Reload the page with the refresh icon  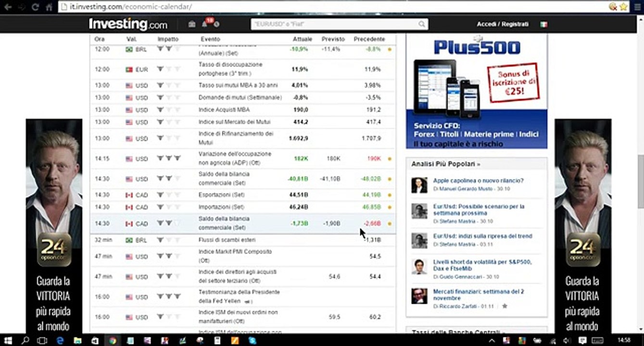35,7
